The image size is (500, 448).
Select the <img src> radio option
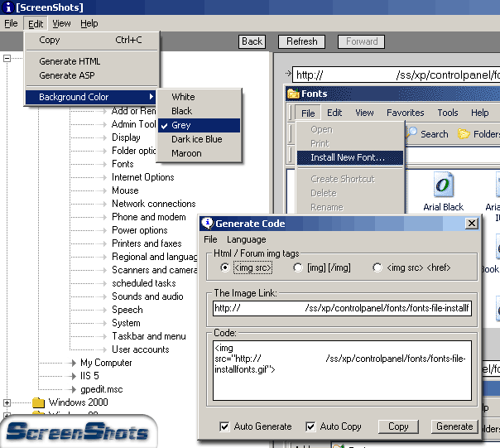tap(225, 267)
